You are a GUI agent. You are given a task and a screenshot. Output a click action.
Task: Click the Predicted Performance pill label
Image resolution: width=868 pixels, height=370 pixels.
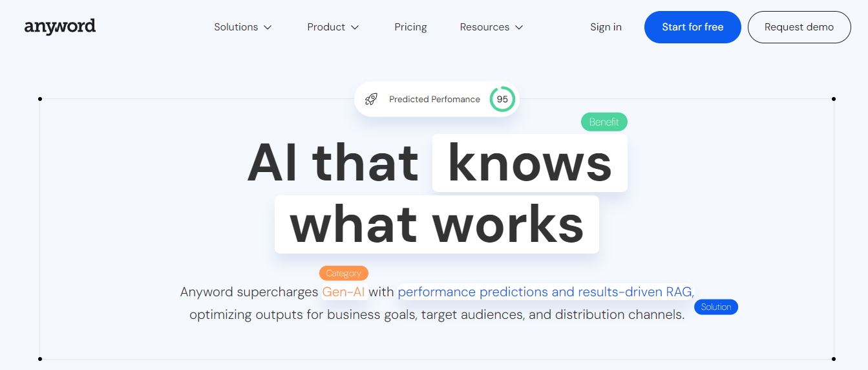click(434, 100)
